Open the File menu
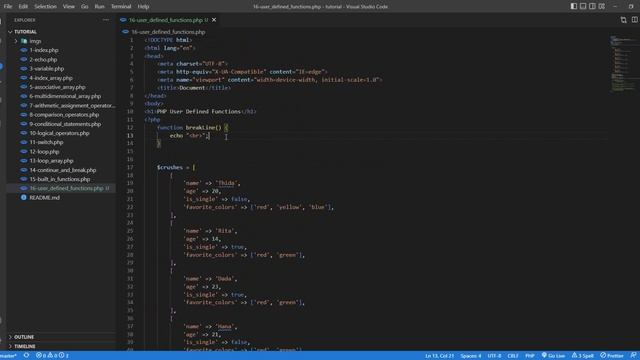 8,7
